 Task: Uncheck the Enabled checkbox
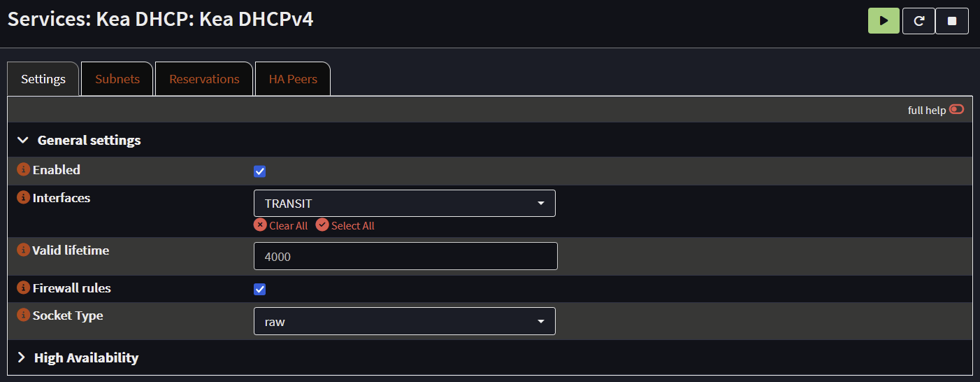[x=260, y=171]
